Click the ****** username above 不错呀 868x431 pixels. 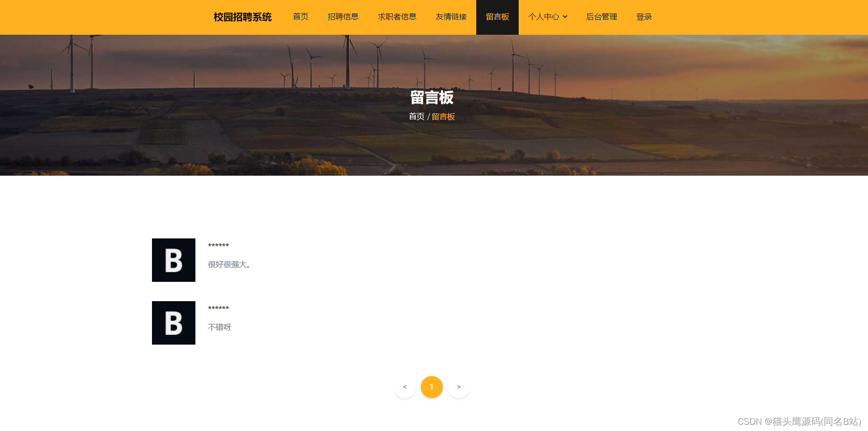219,308
